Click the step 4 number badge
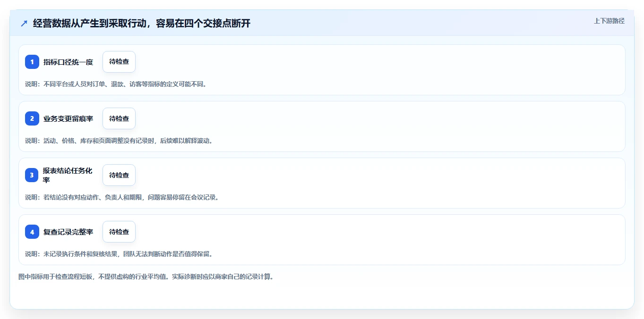 pyautogui.click(x=32, y=232)
